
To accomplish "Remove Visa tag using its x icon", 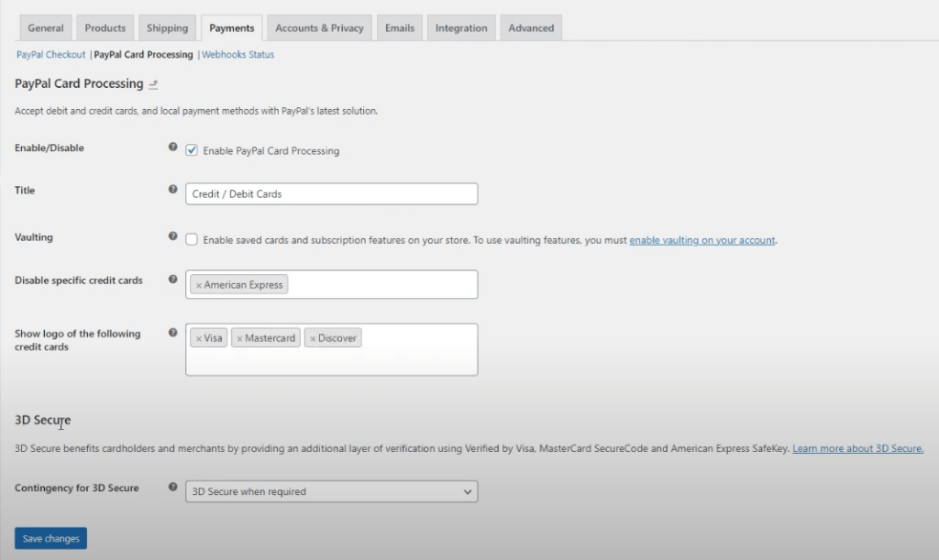I will 199,338.
